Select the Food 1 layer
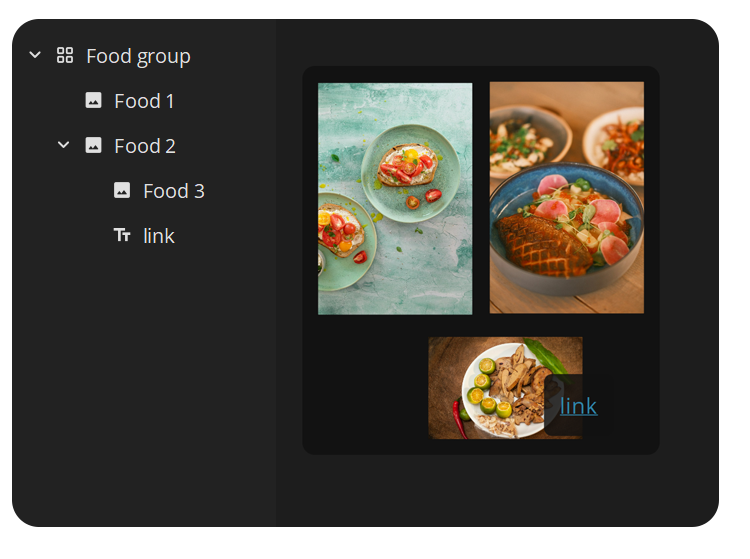750x559 pixels. click(144, 101)
